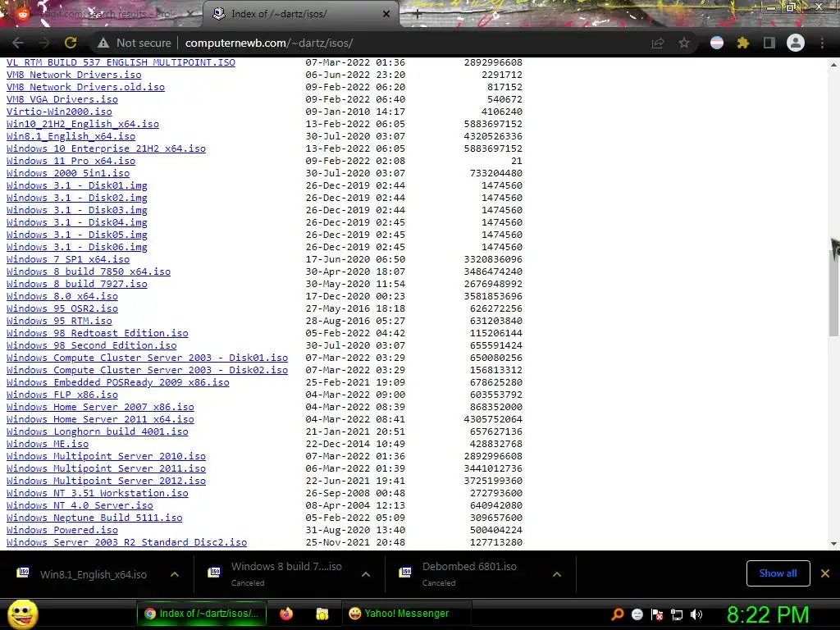Click Show all downloads button
The height and width of the screenshot is (630, 840).
coord(778,573)
